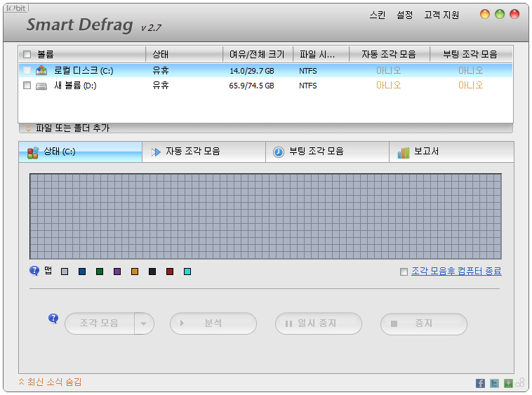532x395 pixels.
Task: Click 아니오 under 자동 조각 모음 for C:
Action: point(389,71)
